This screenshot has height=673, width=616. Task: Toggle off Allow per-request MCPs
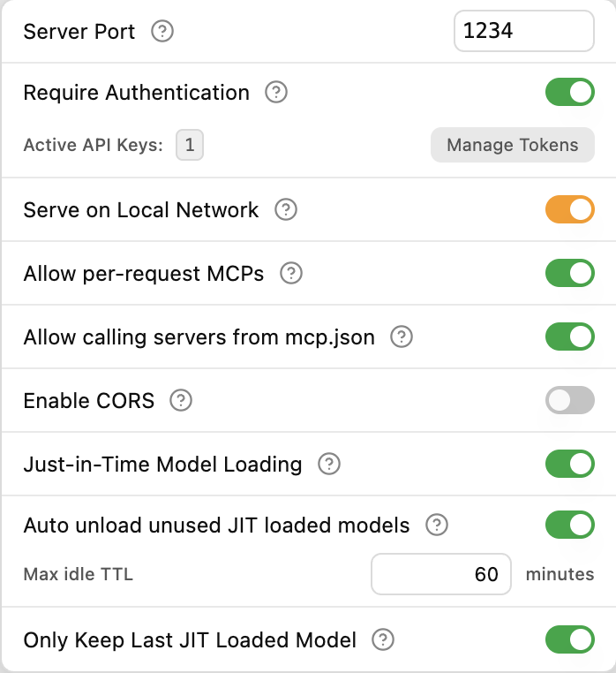(x=569, y=274)
